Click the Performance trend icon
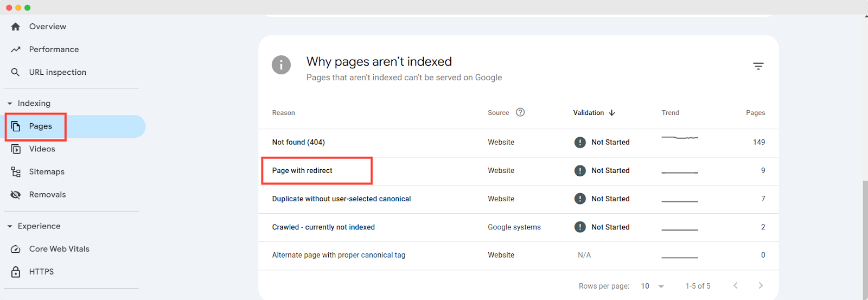This screenshot has height=300, width=868. point(16,49)
